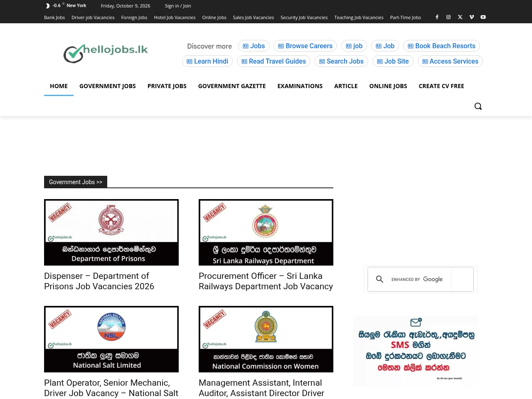Click the Friday, October 9, 2026 date
Screen dimensions: 532x399
126,6
